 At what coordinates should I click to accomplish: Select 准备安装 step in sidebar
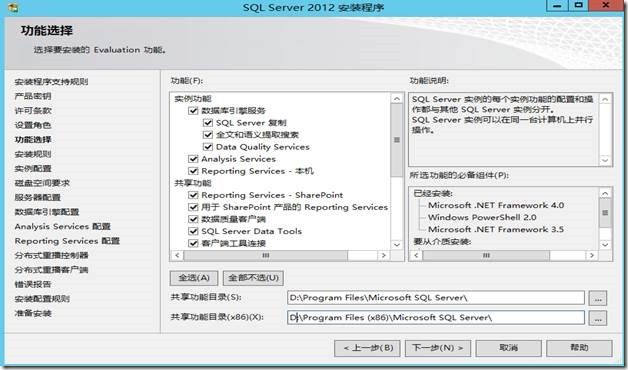[x=33, y=313]
